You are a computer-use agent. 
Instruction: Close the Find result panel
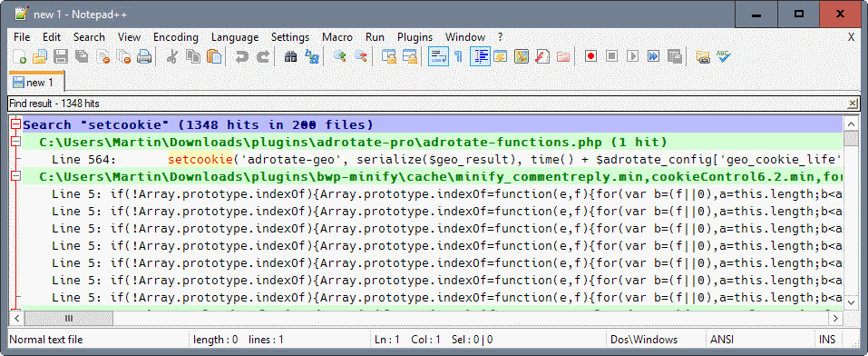(x=853, y=104)
